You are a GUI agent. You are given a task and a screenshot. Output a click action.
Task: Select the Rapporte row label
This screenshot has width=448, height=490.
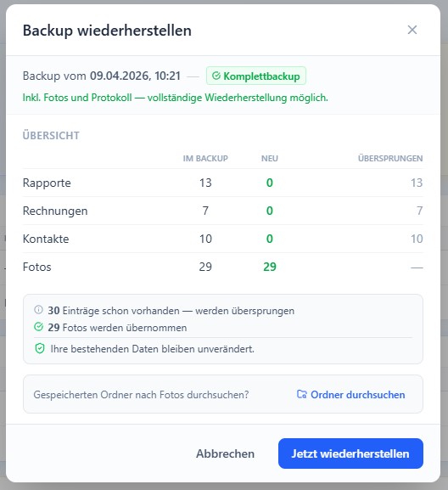coord(47,183)
